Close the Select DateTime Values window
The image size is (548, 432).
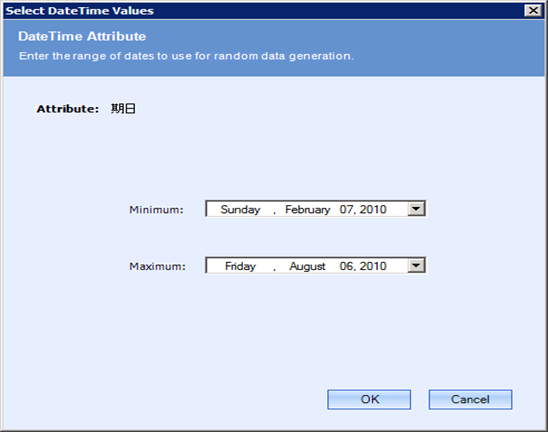[x=533, y=10]
